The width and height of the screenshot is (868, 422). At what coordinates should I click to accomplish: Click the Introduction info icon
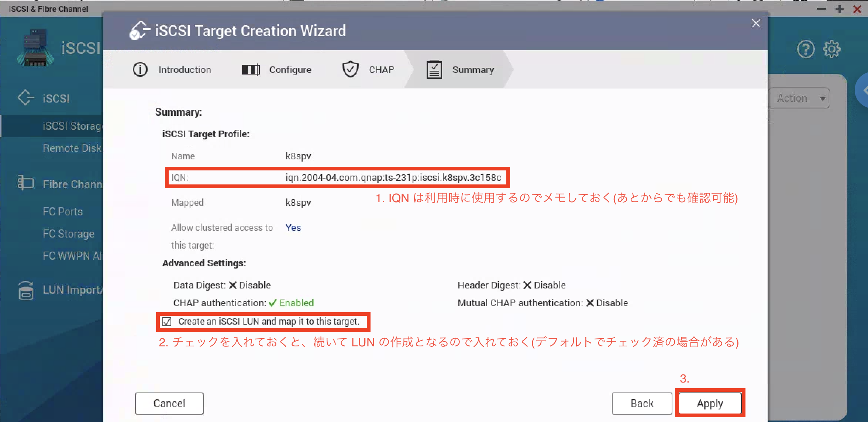[x=140, y=69]
